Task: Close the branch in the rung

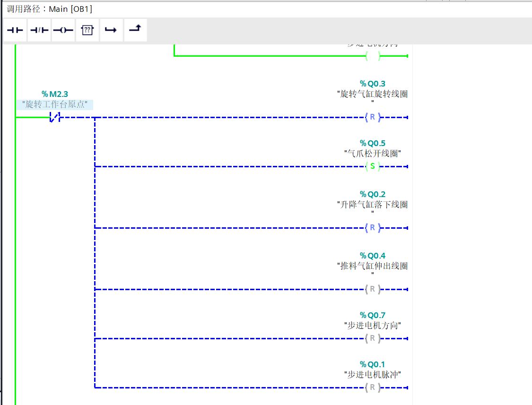Action: click(135, 30)
